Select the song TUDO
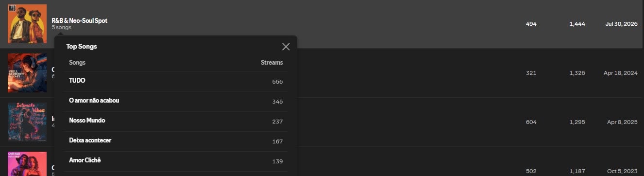This screenshot has height=176, width=644. point(176,81)
